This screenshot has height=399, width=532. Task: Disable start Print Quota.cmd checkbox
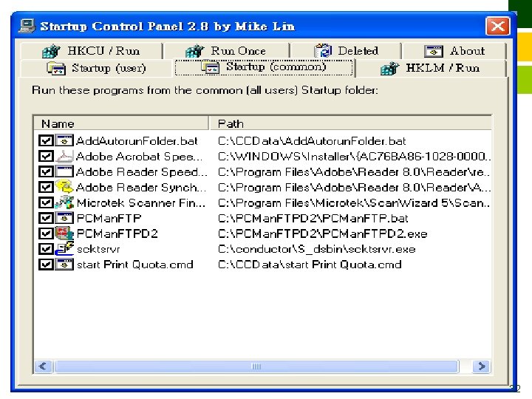(46, 265)
